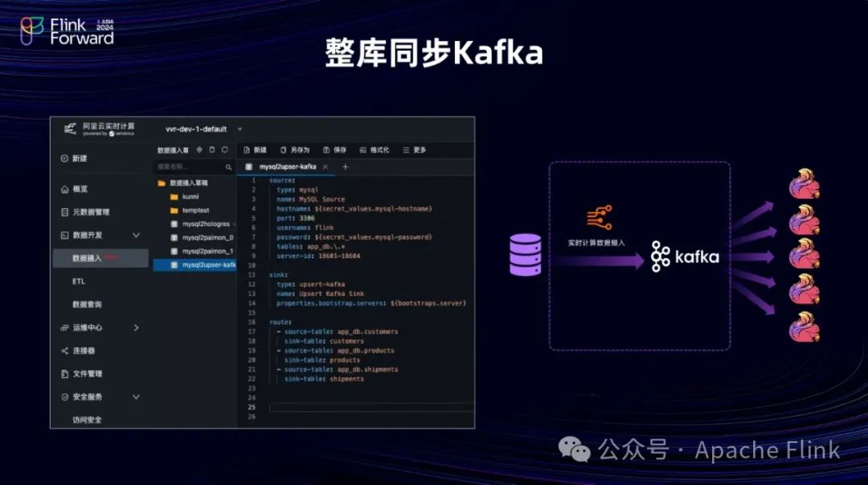Image resolution: width=868 pixels, height=485 pixels.
Task: Select 数据摄入 in the sidebar
Action: 100,258
